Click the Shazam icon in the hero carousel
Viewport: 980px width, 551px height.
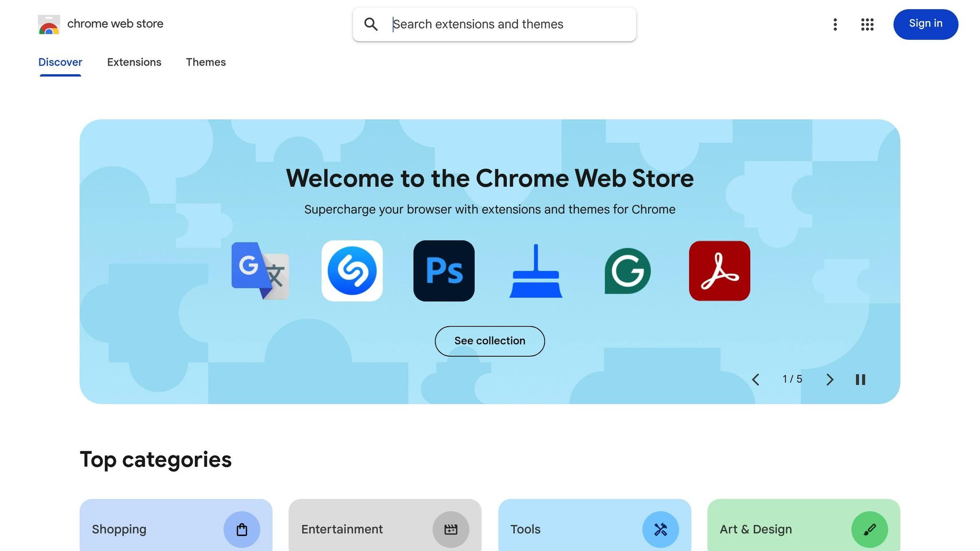point(352,271)
